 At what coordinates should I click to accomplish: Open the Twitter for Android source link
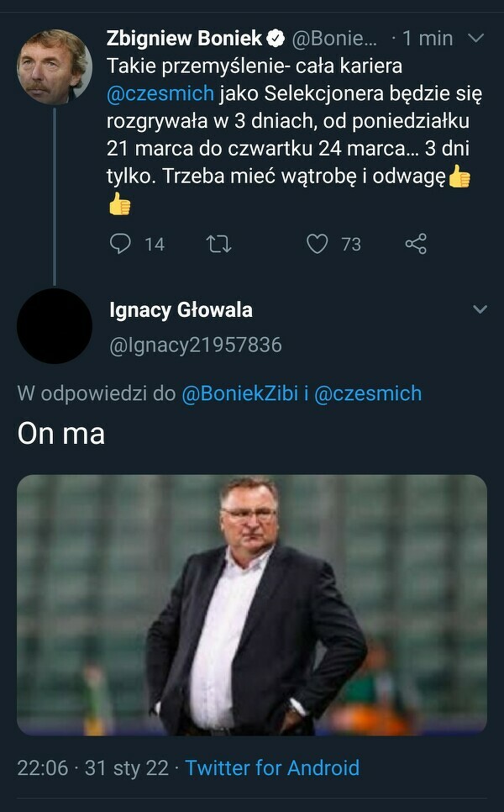point(272,767)
